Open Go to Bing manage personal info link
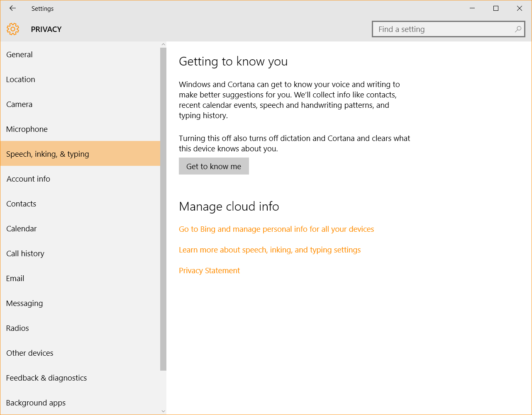The image size is (532, 415). 276,229
